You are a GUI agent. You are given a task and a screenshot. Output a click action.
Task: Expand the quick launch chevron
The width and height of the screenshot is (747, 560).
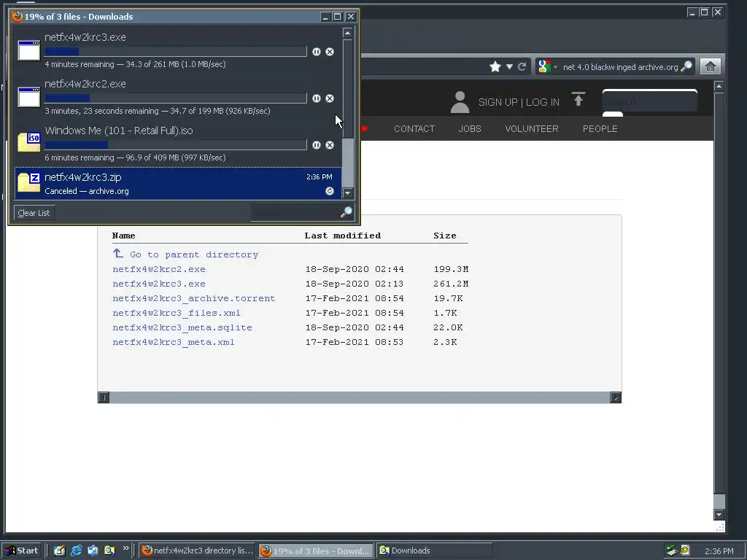point(125,548)
